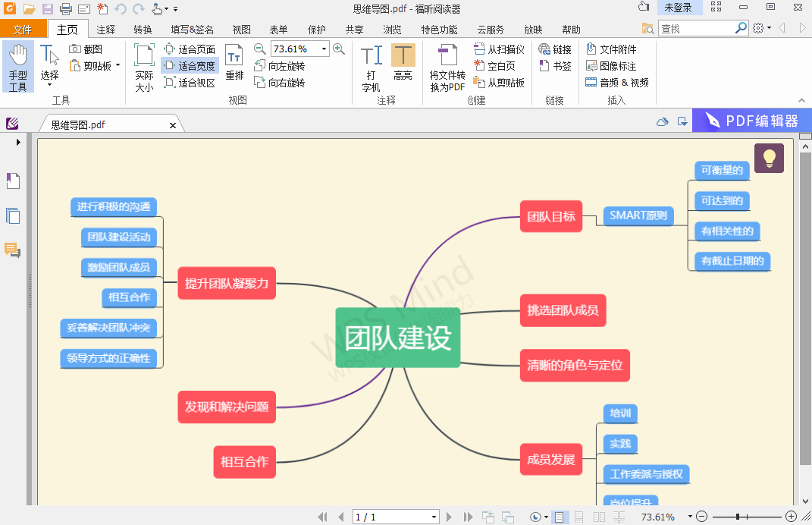812x525 pixels.
Task: Enable Fit Width (适合宽度) view
Action: click(x=190, y=65)
